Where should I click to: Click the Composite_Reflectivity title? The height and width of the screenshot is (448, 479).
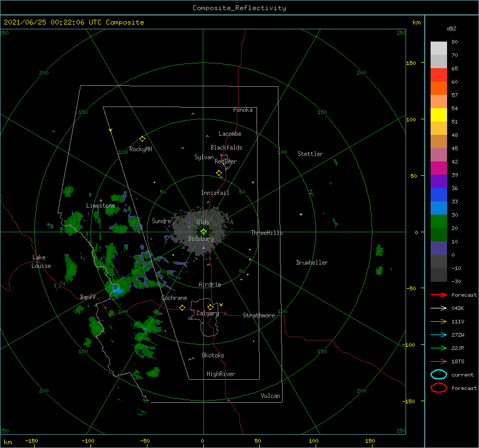click(x=240, y=8)
